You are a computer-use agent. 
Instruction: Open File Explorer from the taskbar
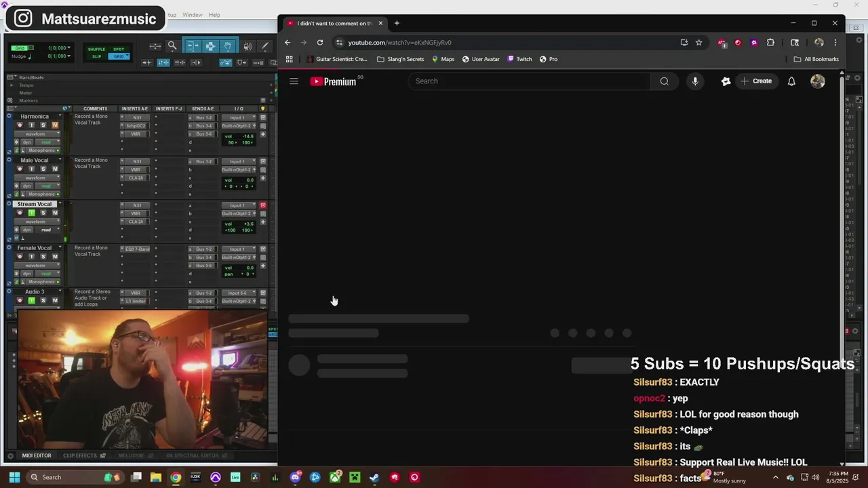(155, 477)
